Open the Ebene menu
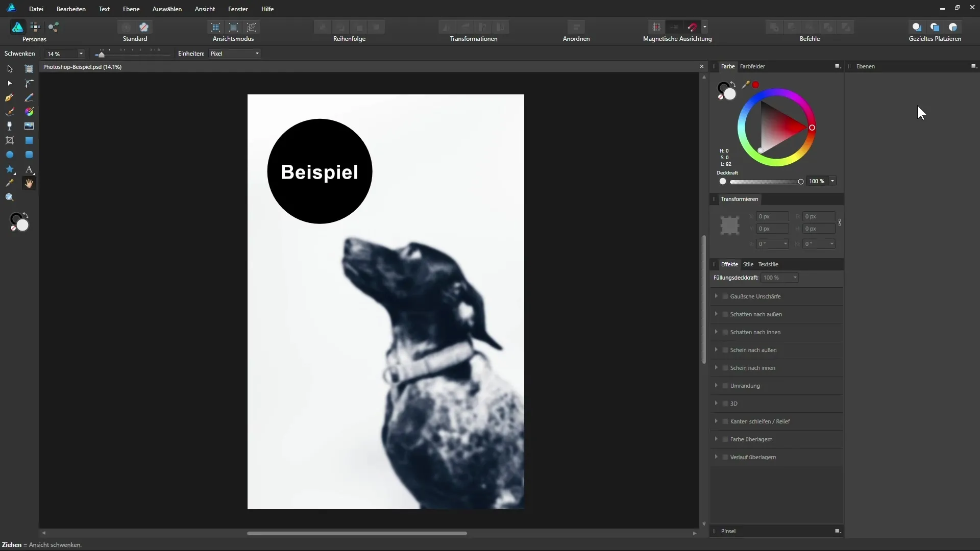The height and width of the screenshot is (551, 980). pos(131,9)
